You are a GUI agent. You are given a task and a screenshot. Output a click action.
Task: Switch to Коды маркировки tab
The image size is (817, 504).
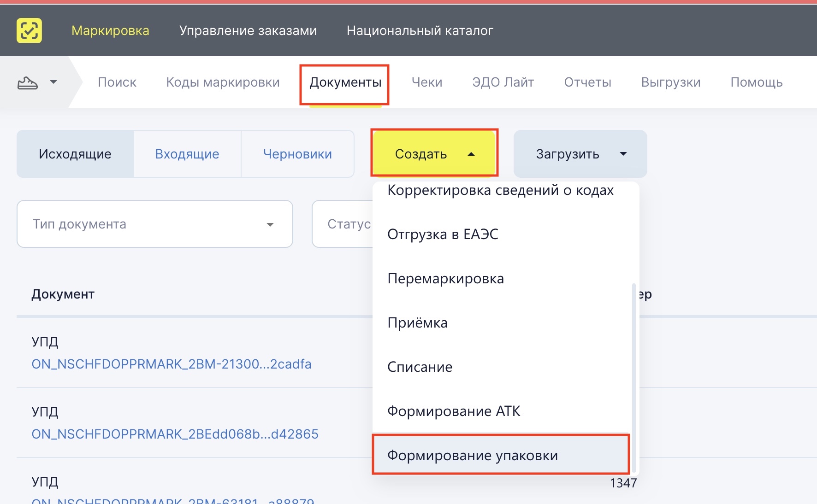(223, 82)
